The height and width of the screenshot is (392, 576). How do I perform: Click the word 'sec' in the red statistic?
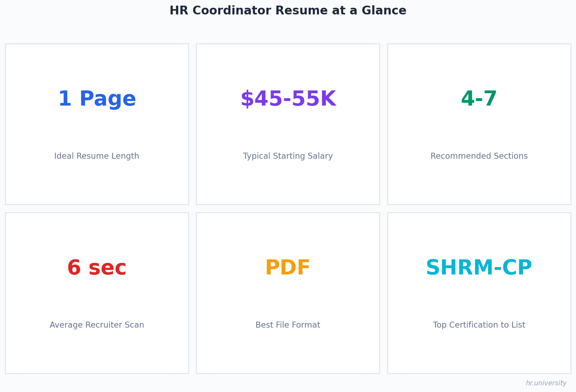click(107, 268)
